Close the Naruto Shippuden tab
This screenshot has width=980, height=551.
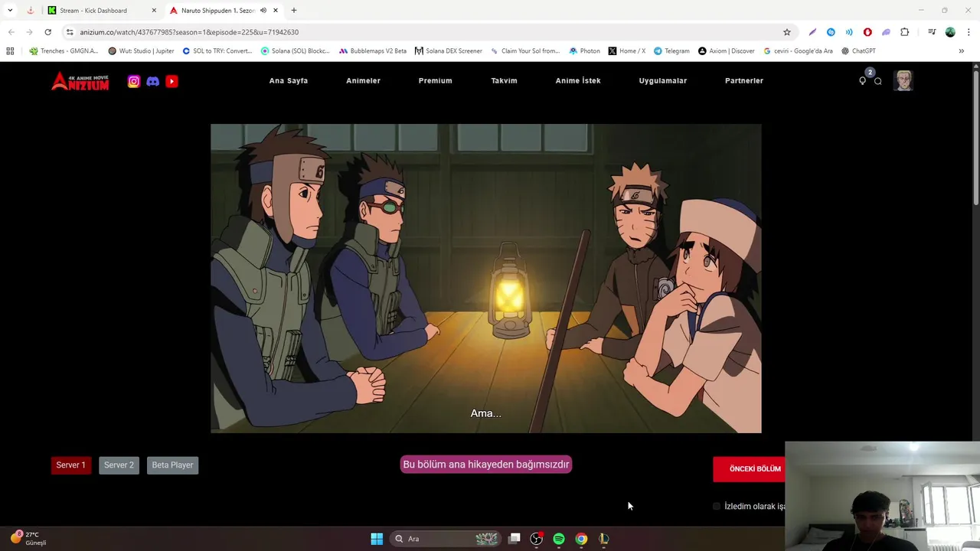[x=276, y=11]
